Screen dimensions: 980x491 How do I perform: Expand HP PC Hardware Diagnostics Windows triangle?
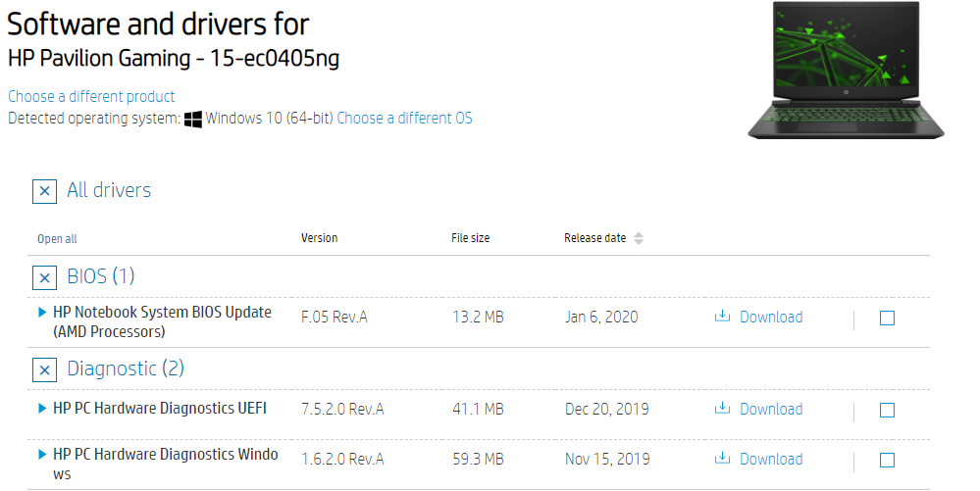42,455
